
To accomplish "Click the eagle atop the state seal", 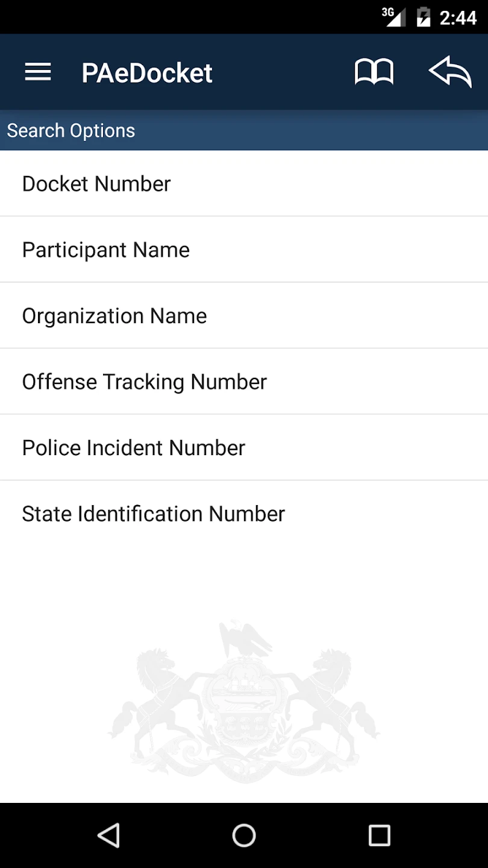I will tap(245, 639).
